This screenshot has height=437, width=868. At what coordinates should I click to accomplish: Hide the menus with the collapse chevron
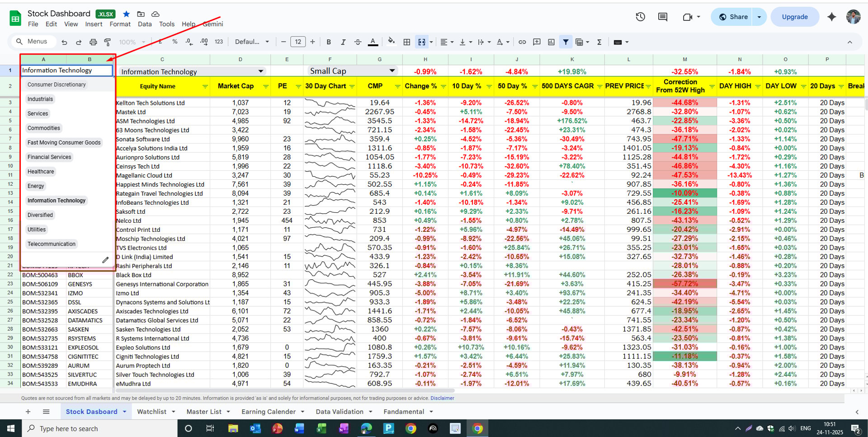click(x=850, y=42)
